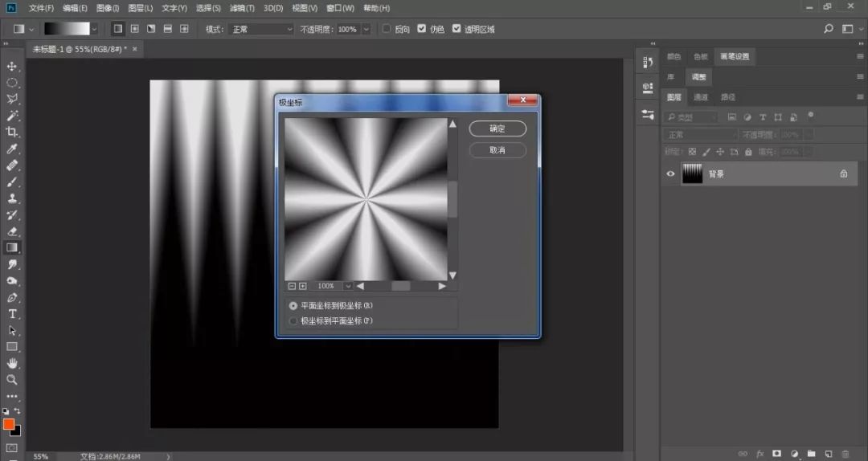This screenshot has width=868, height=461.
Task: Click the orange foreground color swatch
Action: [9, 424]
